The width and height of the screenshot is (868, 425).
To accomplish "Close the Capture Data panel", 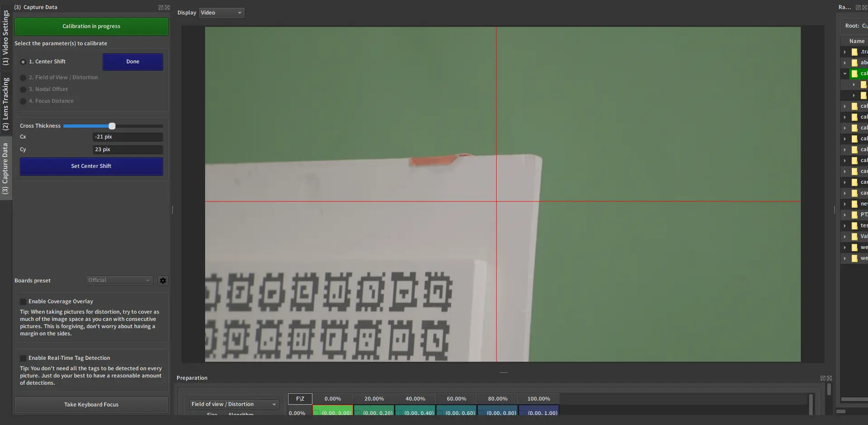I will (168, 7).
